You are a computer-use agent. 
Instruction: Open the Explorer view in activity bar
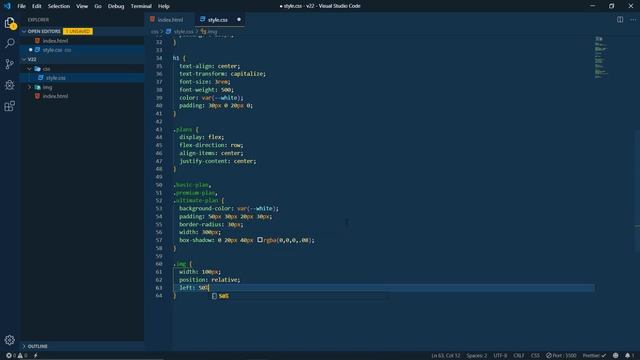[10, 23]
